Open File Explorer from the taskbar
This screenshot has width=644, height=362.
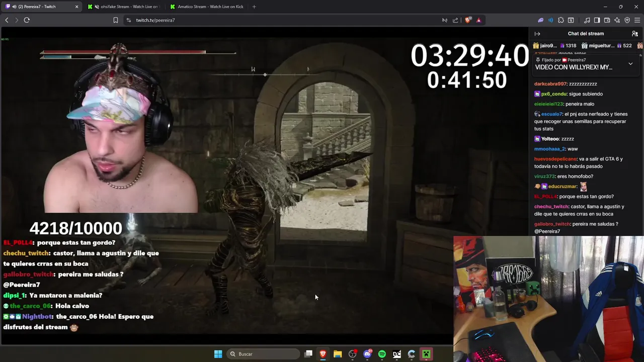pyautogui.click(x=338, y=354)
